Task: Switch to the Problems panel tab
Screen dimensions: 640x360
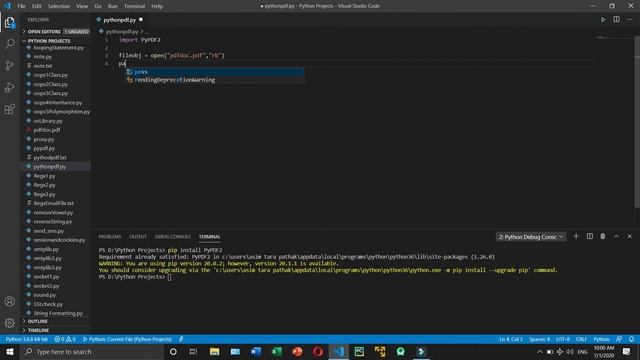Action: pos(110,237)
